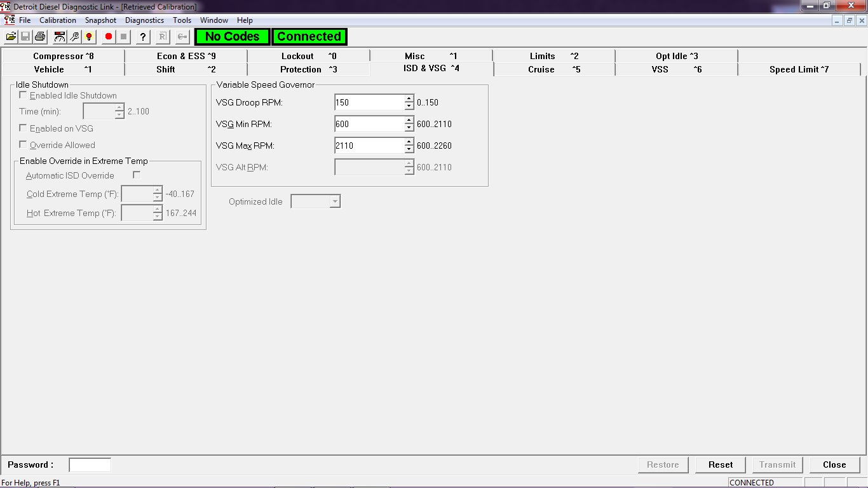Enable the Enabled Idle Shutdown checkbox
The height and width of the screenshot is (488, 868).
(23, 95)
